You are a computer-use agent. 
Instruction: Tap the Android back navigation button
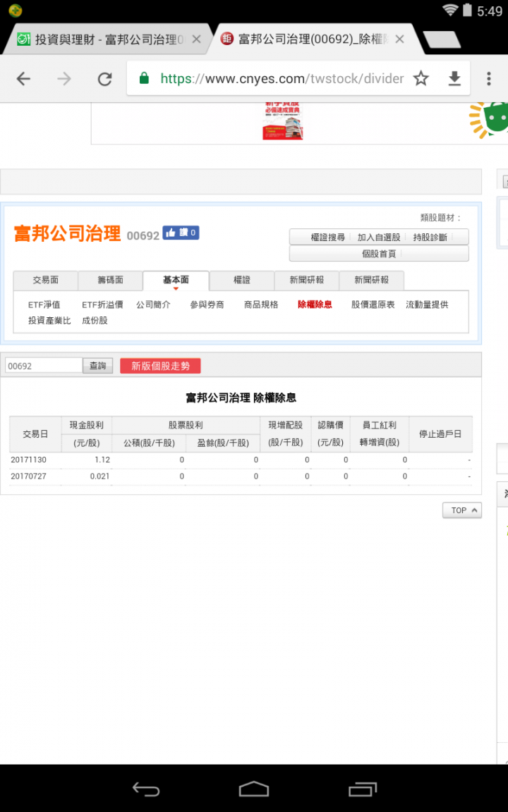[x=146, y=789]
